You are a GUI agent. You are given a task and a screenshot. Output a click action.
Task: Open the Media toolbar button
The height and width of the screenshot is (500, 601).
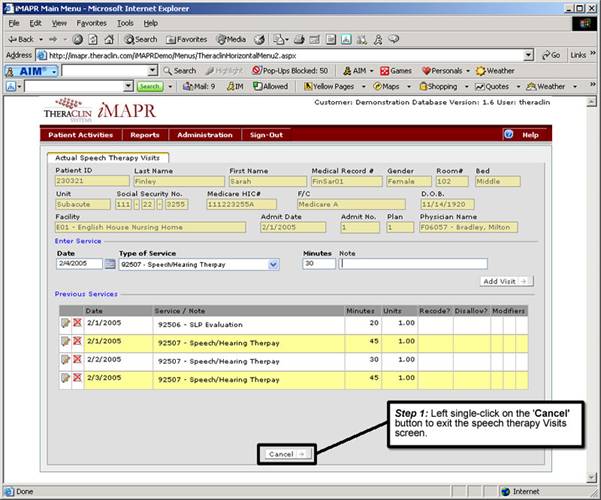[x=231, y=39]
